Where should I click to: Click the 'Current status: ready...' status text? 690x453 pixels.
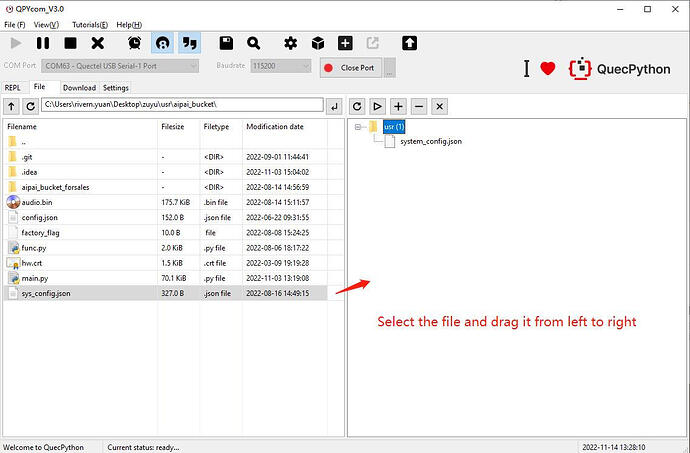coord(143,447)
